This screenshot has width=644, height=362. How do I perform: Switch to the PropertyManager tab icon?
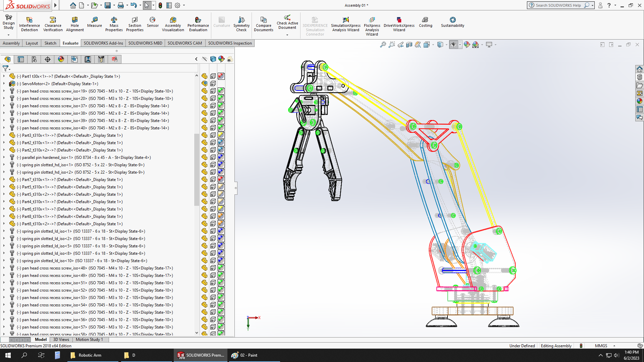(21, 59)
